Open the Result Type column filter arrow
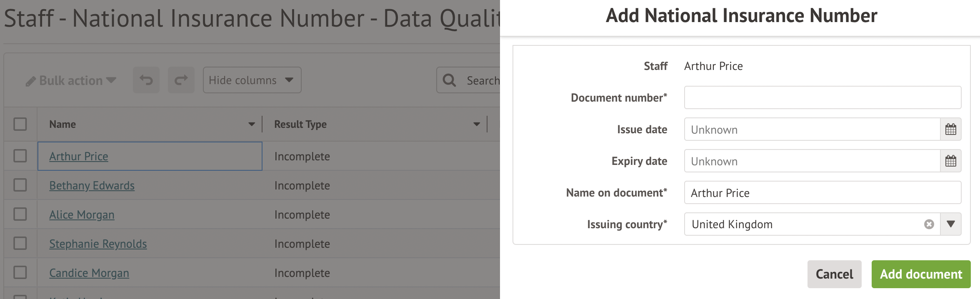 point(476,124)
